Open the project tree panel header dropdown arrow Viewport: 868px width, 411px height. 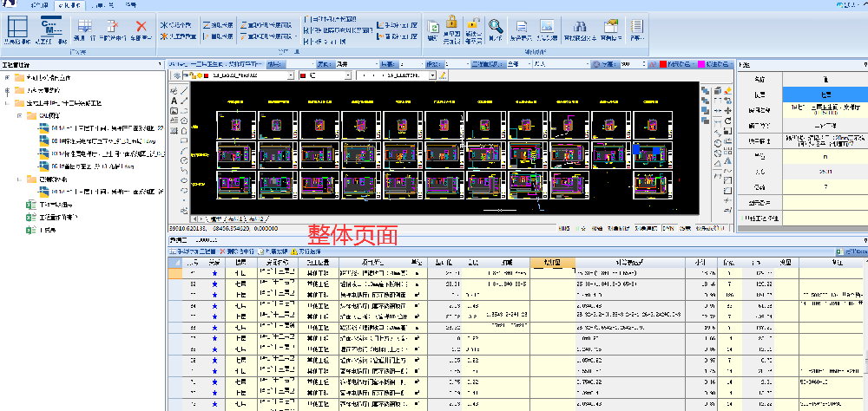(161, 65)
